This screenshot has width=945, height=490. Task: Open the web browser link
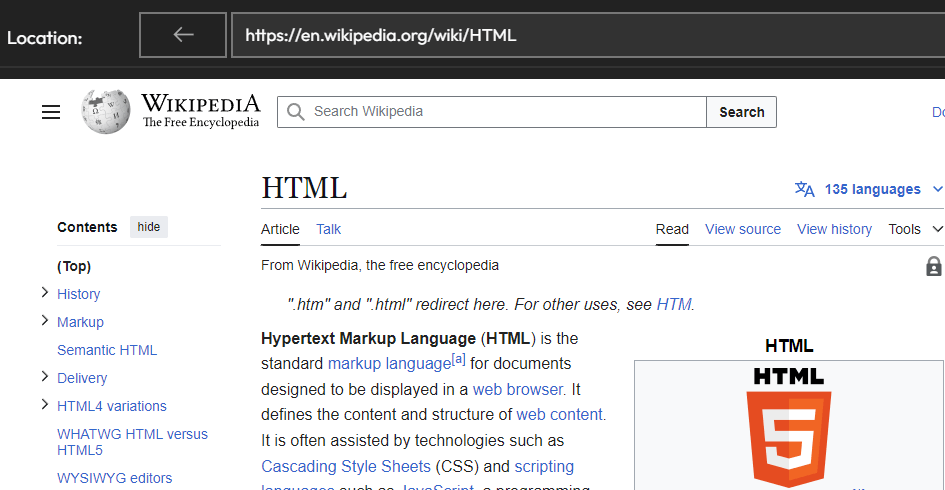[518, 389]
